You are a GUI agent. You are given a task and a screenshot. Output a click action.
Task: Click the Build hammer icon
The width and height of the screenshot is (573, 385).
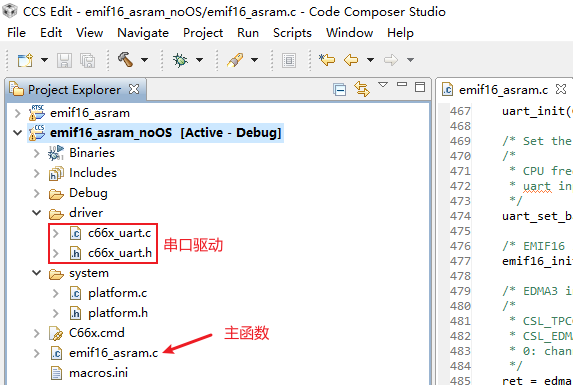pos(125,60)
